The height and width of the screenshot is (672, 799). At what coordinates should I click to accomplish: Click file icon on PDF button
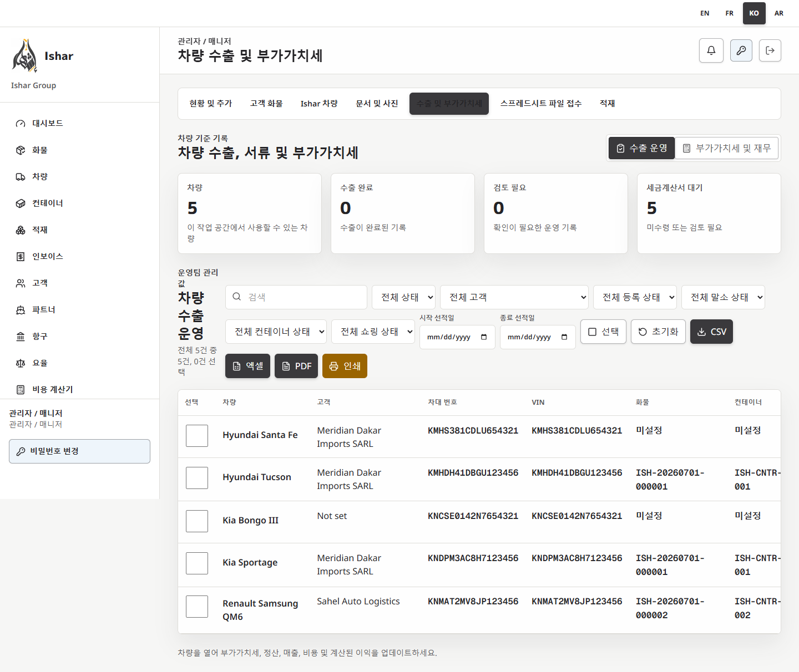(286, 366)
